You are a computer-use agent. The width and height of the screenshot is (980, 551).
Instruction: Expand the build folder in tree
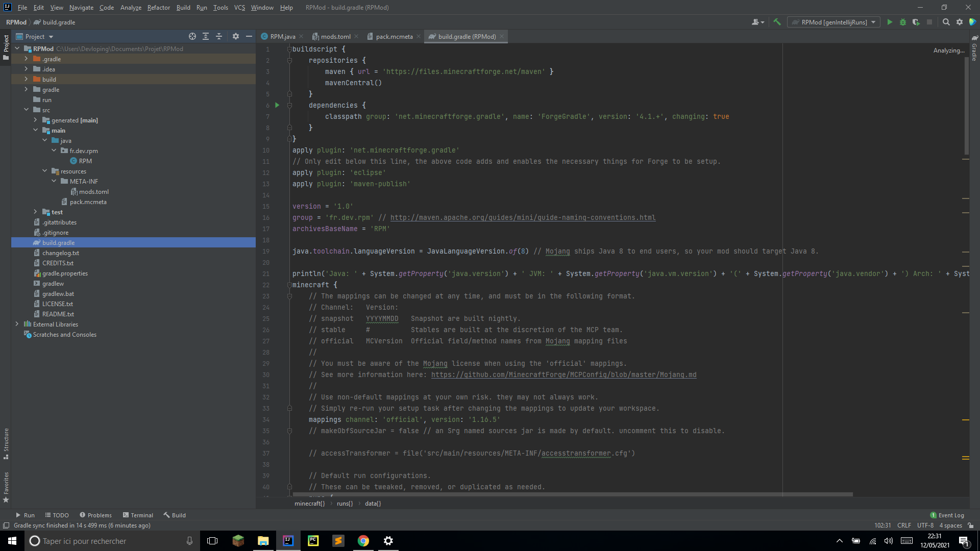pyautogui.click(x=26, y=79)
